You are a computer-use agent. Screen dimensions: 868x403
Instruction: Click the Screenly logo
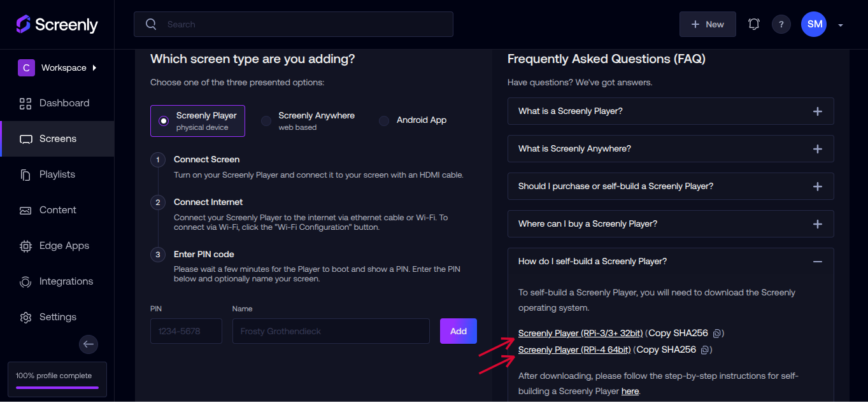(57, 24)
